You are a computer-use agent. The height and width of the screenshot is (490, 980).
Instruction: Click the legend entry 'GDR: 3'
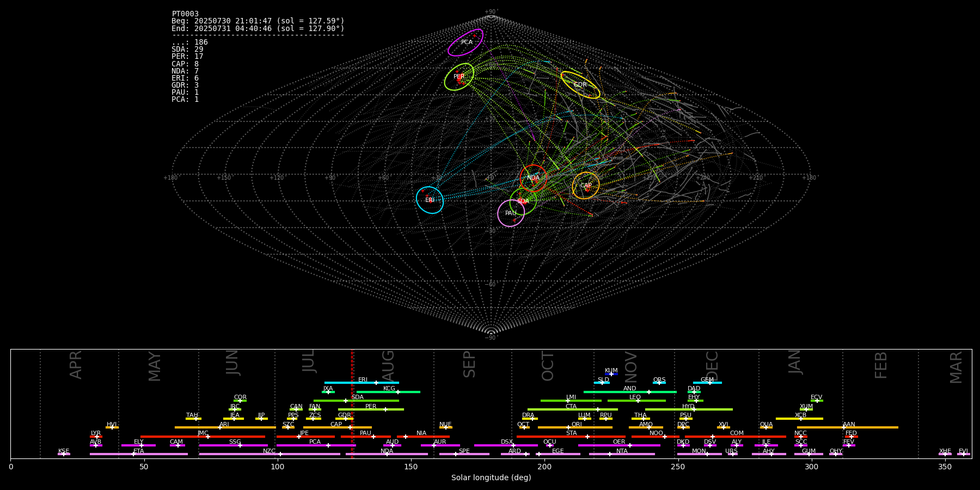click(x=185, y=85)
